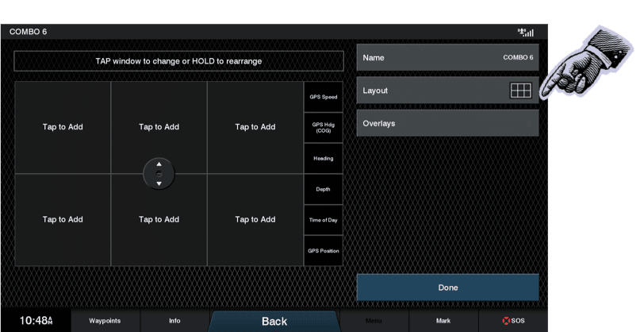Edit the Name field showing COMBO 6
The width and height of the screenshot is (644, 332).
(447, 57)
